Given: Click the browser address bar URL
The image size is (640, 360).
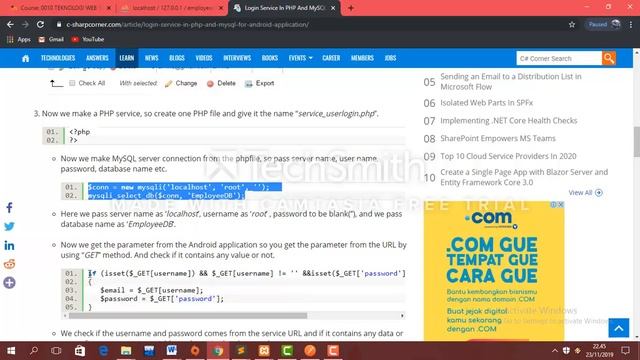Looking at the screenshot, I should pos(187,24).
